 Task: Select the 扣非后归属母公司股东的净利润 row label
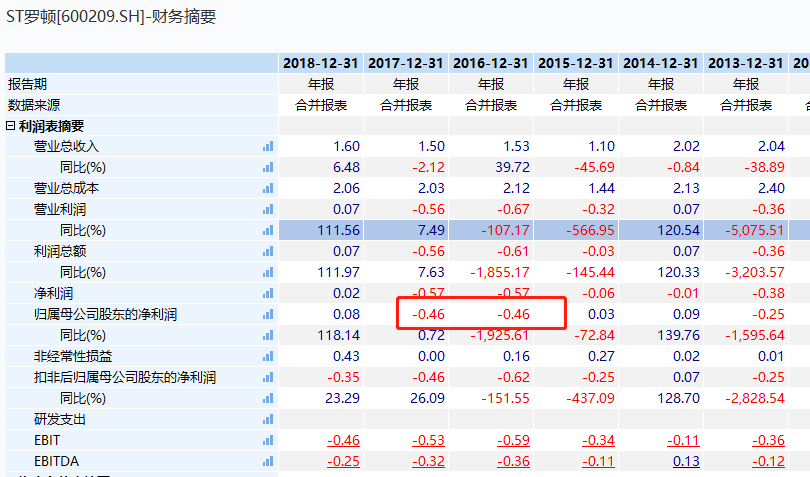click(125, 377)
